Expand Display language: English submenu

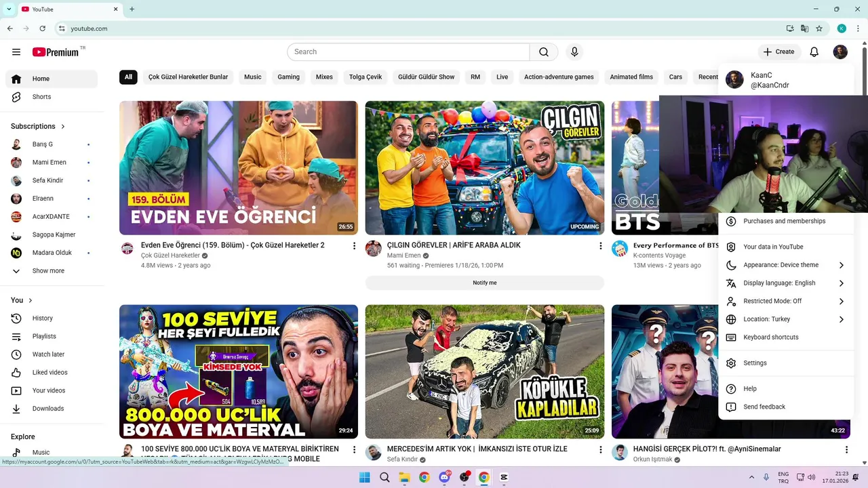(786, 283)
